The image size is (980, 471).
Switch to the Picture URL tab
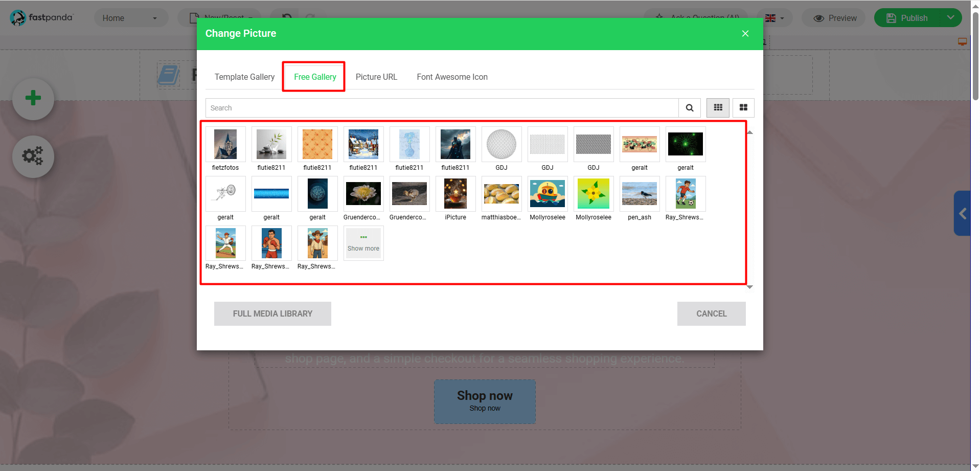click(x=376, y=77)
